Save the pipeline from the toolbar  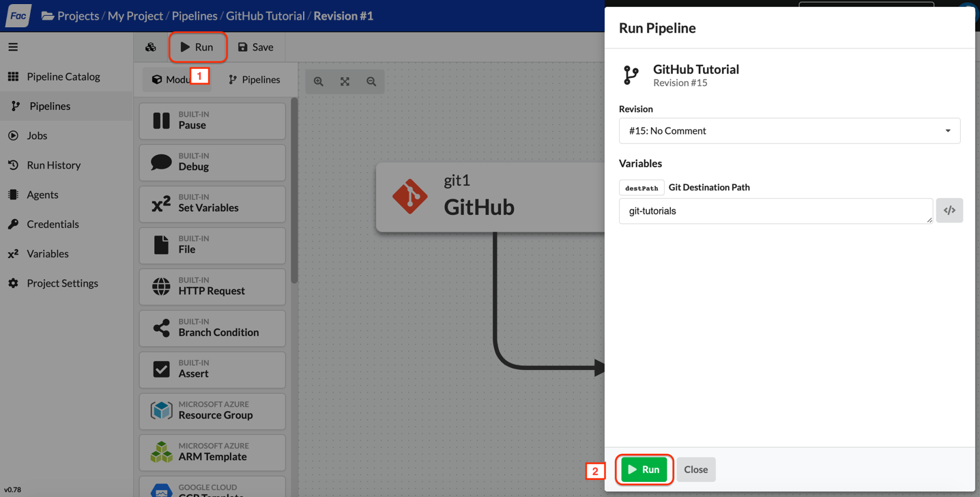point(256,47)
